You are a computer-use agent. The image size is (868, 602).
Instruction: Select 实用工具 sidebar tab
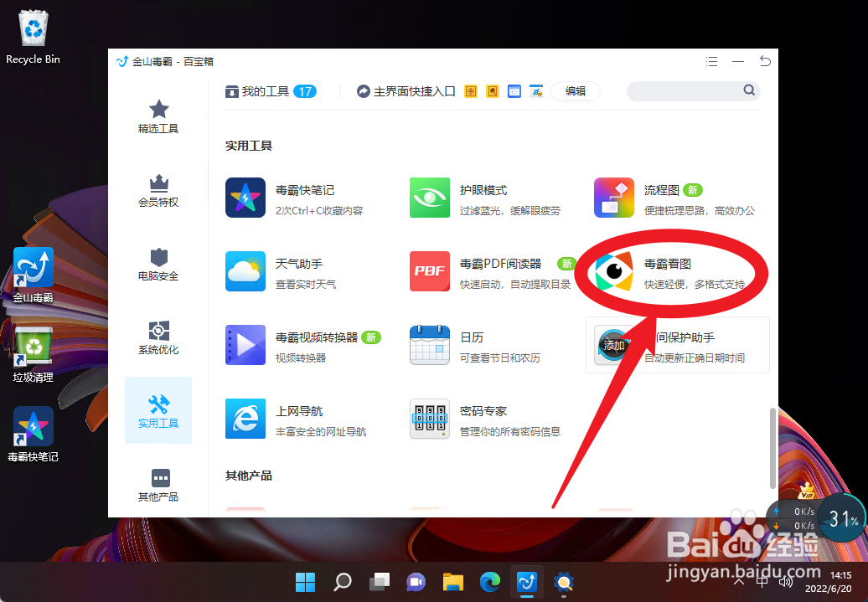coord(158,410)
